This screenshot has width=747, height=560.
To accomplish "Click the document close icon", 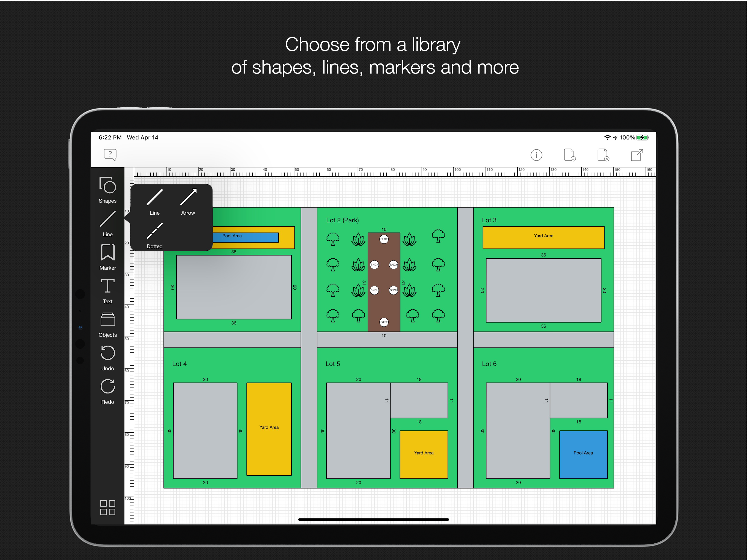I will [603, 155].
